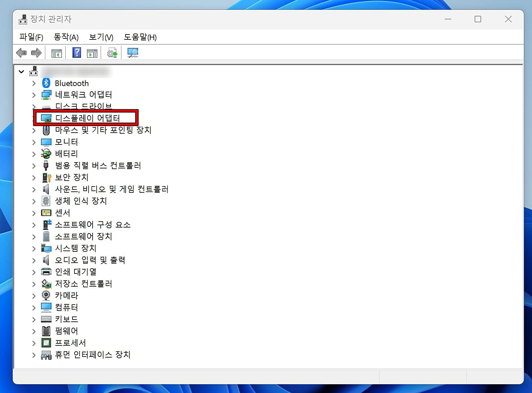Select the 컴퓨터 label
Screen dimensions: 532x393
coord(67,307)
